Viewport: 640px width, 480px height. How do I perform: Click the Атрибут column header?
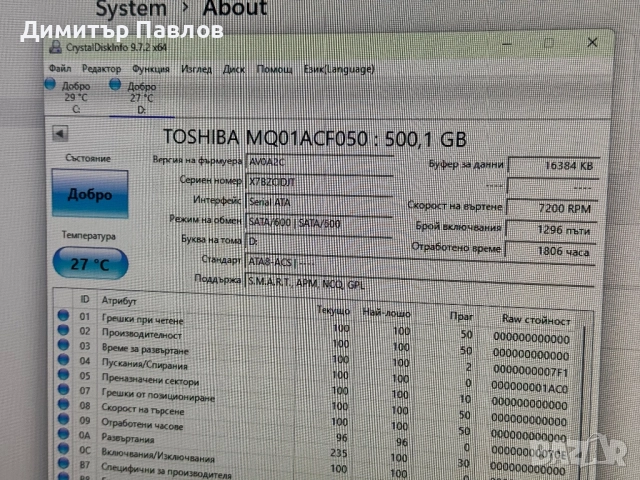(119, 301)
